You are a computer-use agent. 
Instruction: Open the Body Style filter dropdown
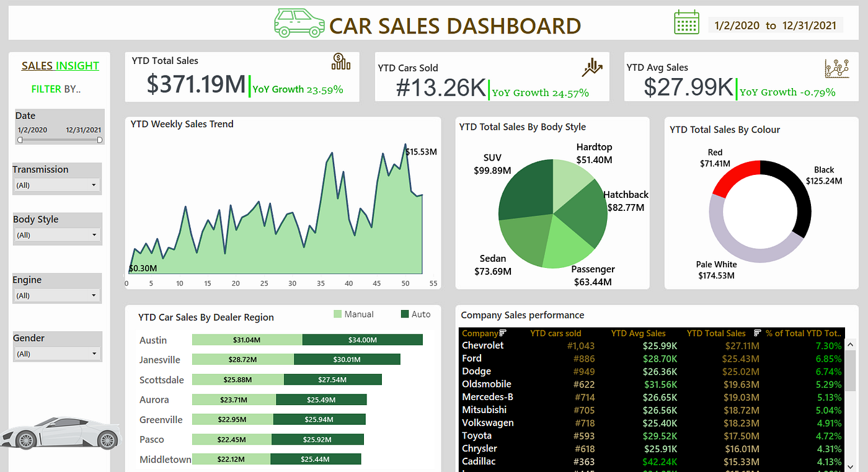57,235
